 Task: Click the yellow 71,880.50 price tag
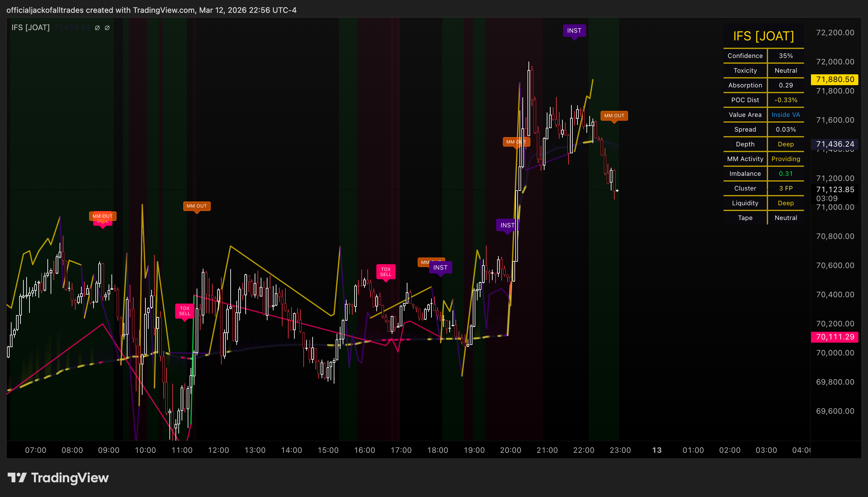coord(835,79)
